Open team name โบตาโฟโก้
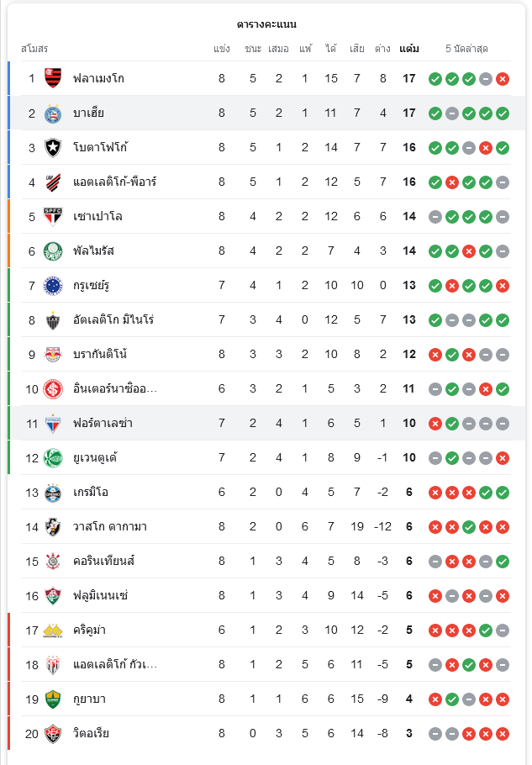The width and height of the screenshot is (532, 765). pyautogui.click(x=100, y=147)
